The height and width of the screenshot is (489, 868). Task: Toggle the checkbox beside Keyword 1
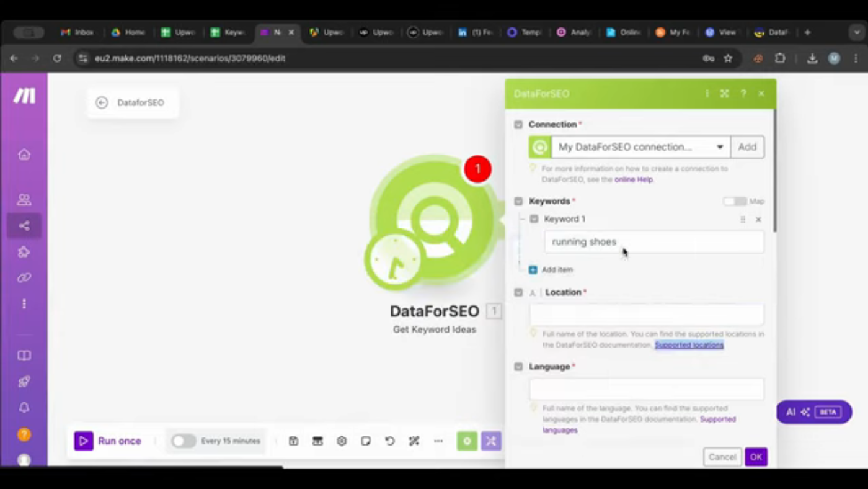coord(534,219)
